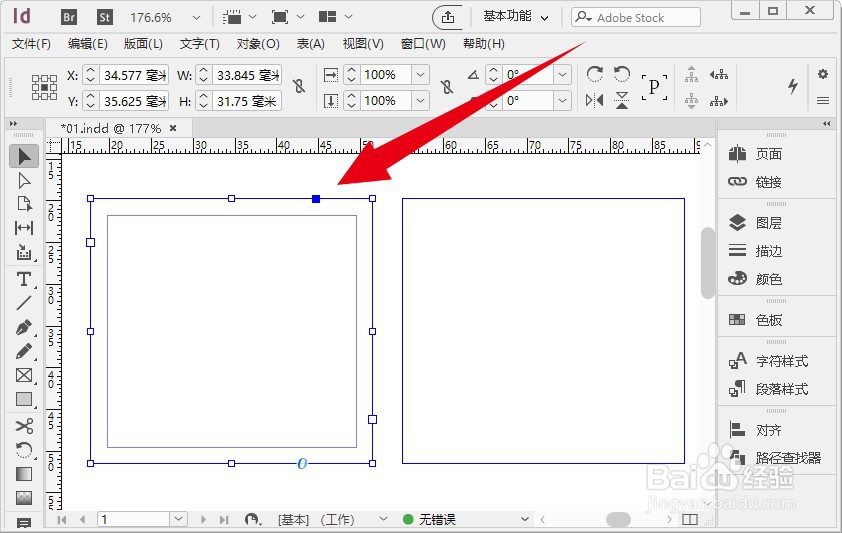Viewport: 842px width, 533px height.
Task: Open the 对象(O) menu
Action: pyautogui.click(x=258, y=43)
